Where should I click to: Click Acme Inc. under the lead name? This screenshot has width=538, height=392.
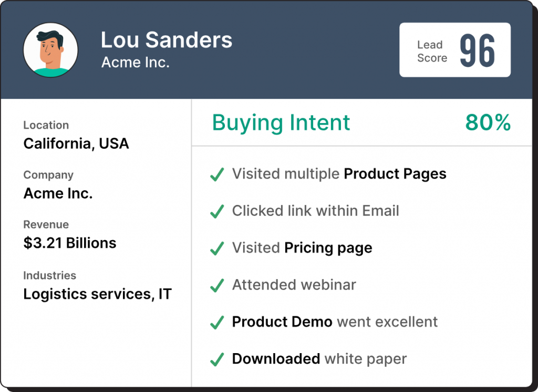point(135,63)
